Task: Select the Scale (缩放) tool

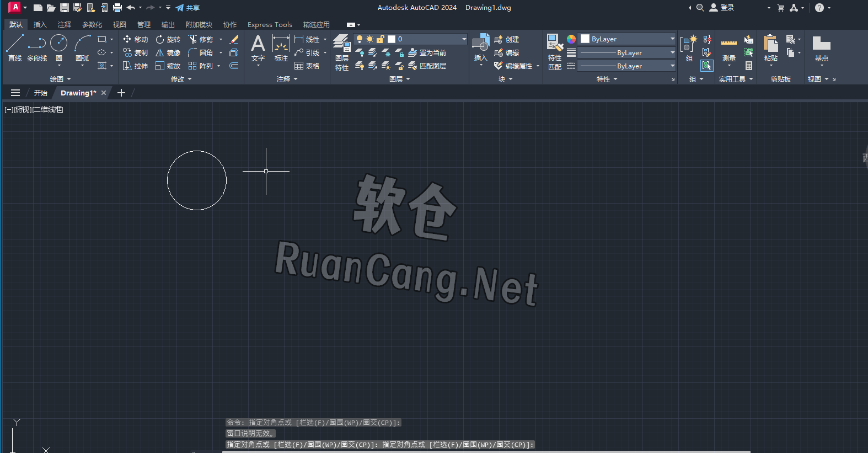Action: 168,66
